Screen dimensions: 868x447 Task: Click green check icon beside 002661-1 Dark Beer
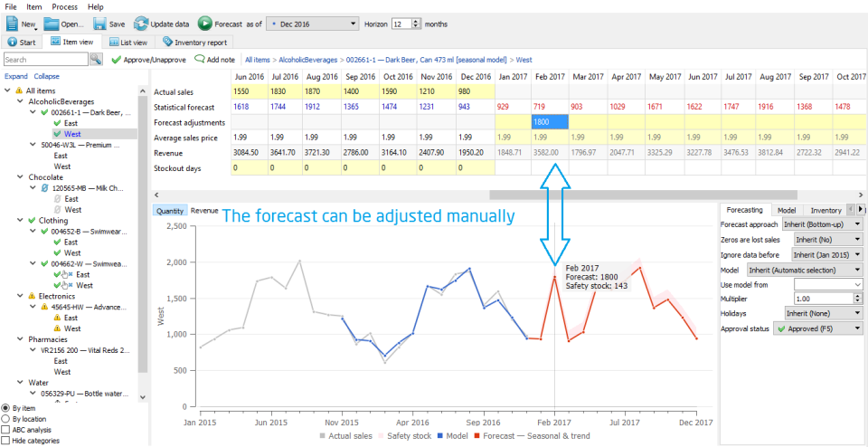pyautogui.click(x=45, y=112)
